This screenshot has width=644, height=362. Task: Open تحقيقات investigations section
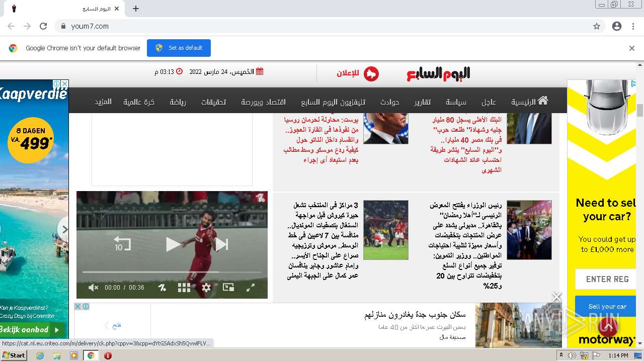click(x=213, y=102)
